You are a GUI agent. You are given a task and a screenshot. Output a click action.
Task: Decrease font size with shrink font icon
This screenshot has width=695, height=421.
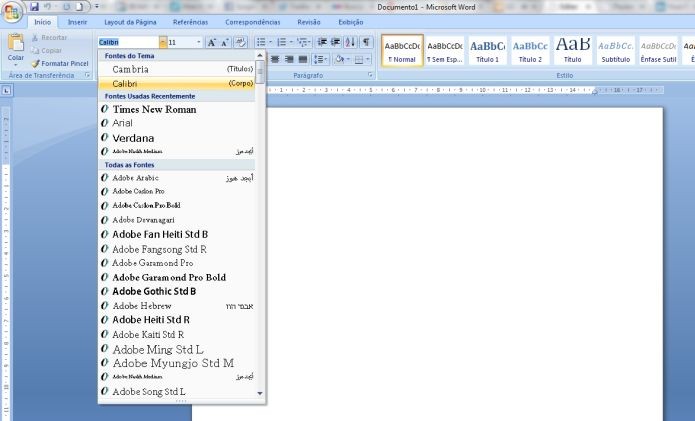(x=225, y=42)
